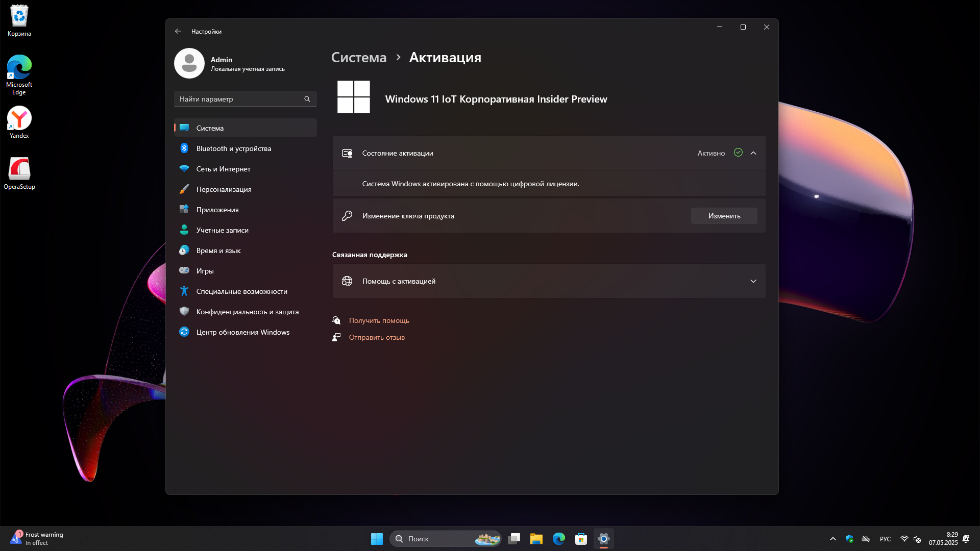Open the Frost warning weather widget
Viewport: 980px width, 551px height.
click(37, 539)
